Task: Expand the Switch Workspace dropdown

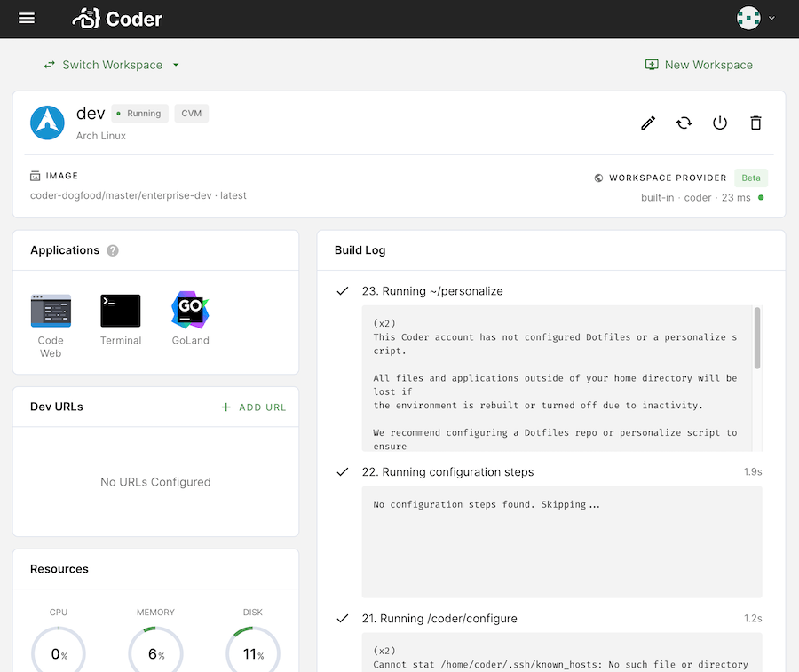Action: click(x=112, y=65)
